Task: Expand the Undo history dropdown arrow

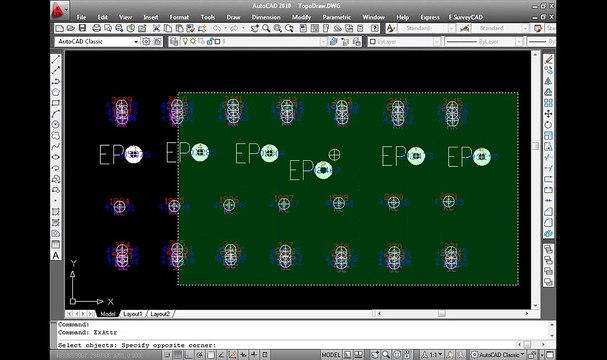Action: [x=226, y=28]
